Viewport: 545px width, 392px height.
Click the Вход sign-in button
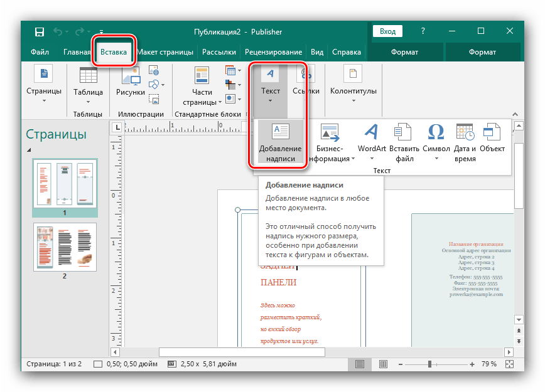pos(387,31)
